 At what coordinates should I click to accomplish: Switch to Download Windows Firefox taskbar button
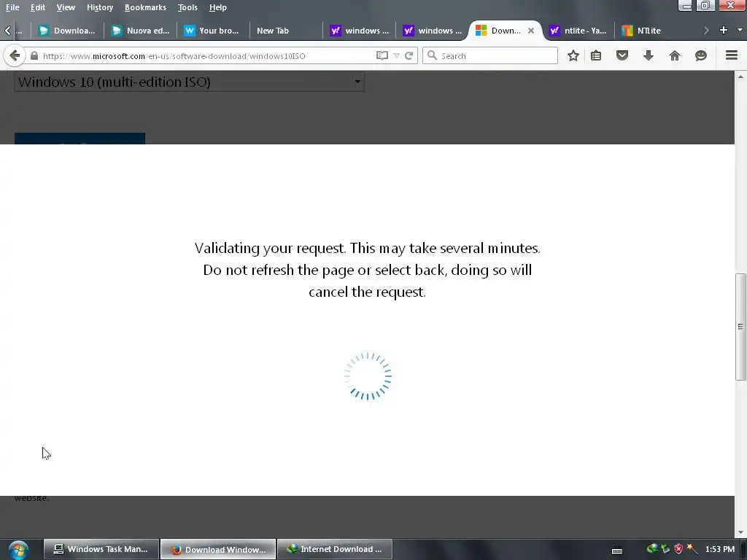pos(218,549)
